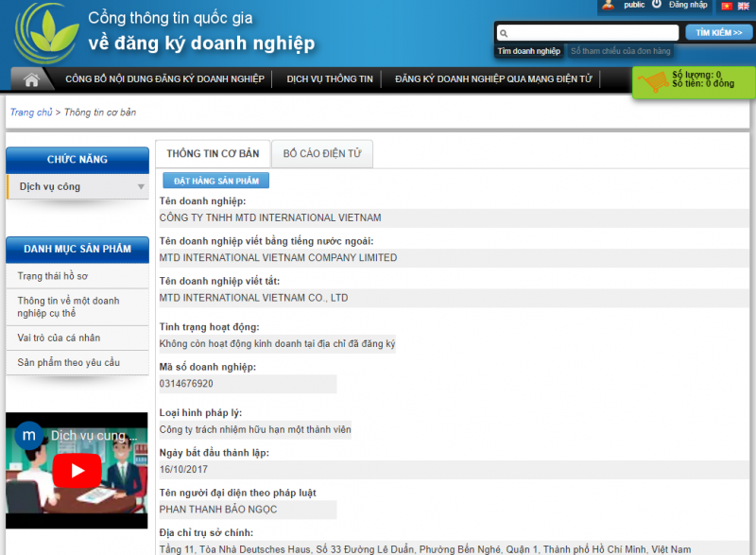Switch language with the Vietnam flag

click(727, 6)
